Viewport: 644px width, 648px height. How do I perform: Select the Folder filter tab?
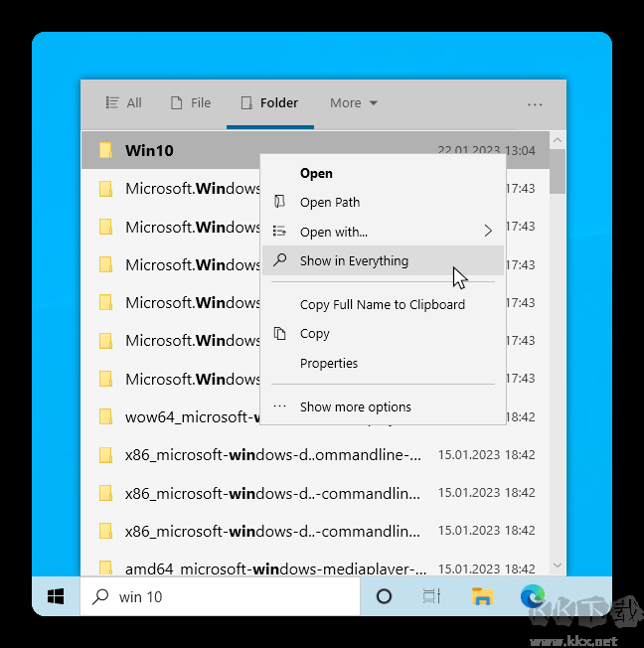269,102
